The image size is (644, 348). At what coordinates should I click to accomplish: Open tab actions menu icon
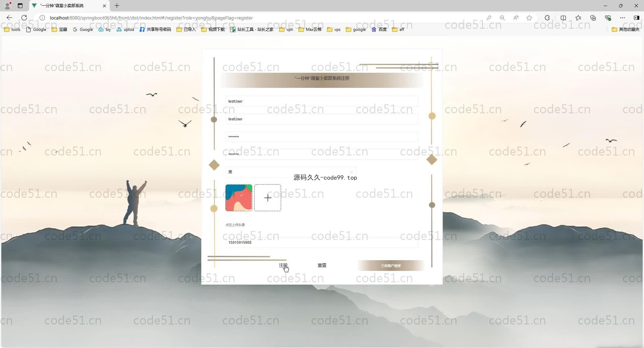(x=20, y=6)
